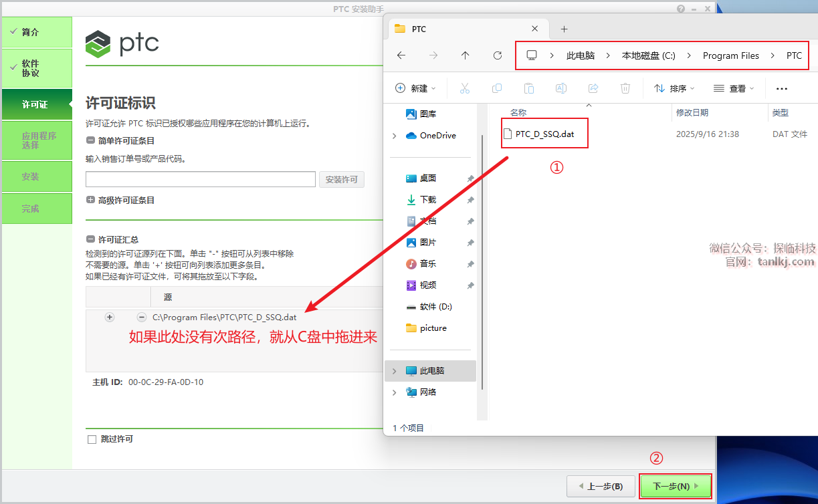
Task: Open the 查看 view dropdown
Action: pyautogui.click(x=734, y=88)
